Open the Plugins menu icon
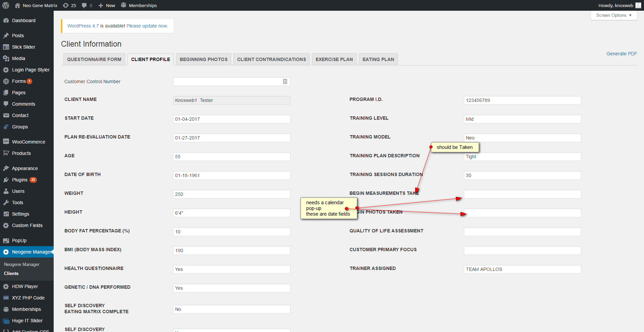This screenshot has width=644, height=332. point(6,180)
